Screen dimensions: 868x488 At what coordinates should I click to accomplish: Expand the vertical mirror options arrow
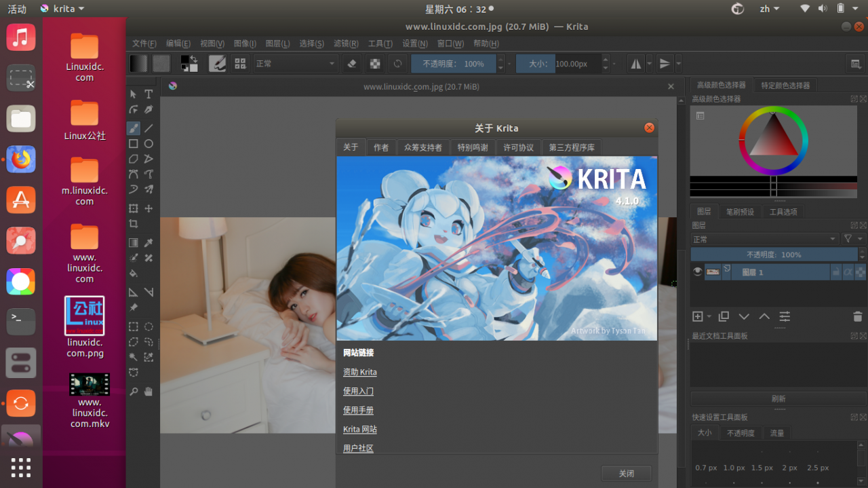tap(678, 64)
